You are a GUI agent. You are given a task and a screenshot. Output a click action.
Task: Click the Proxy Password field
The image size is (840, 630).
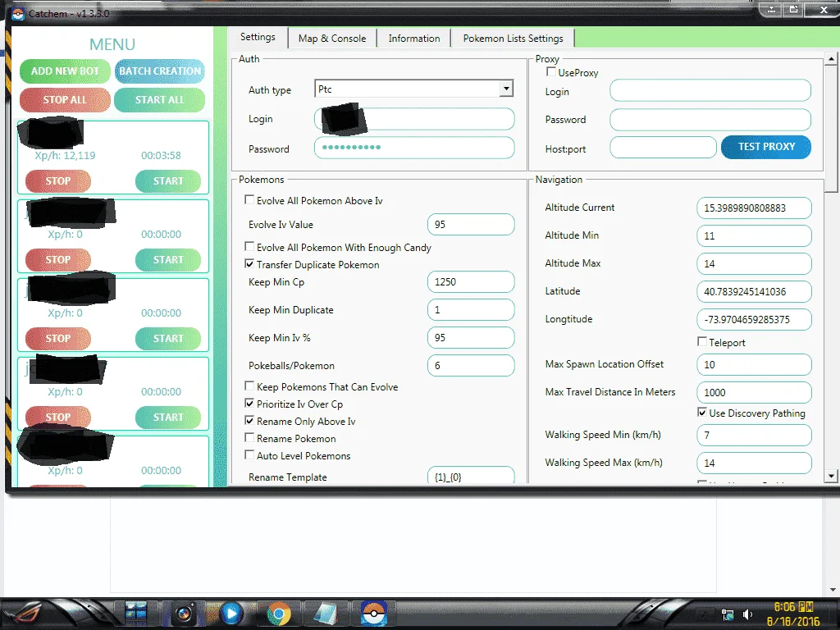point(710,120)
